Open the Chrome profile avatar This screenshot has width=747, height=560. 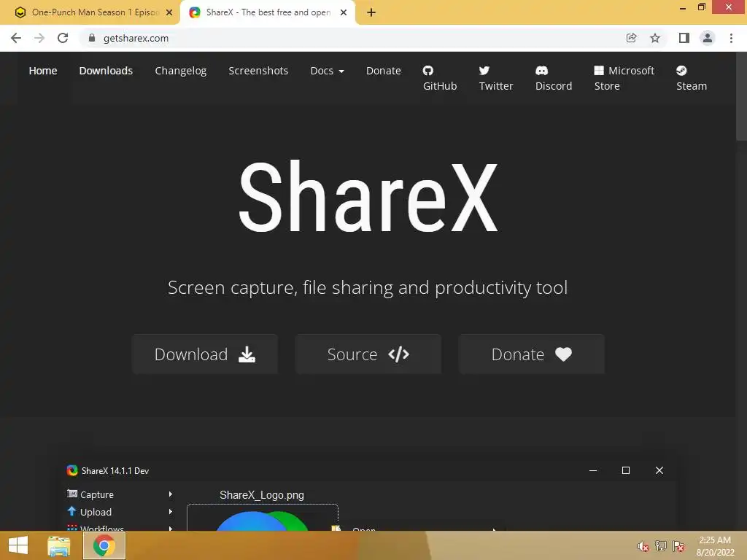point(708,38)
